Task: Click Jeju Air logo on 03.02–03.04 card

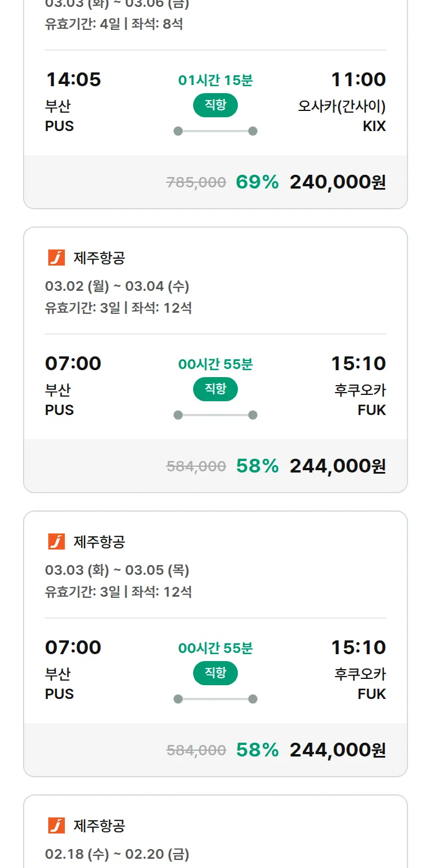Action: point(56,258)
